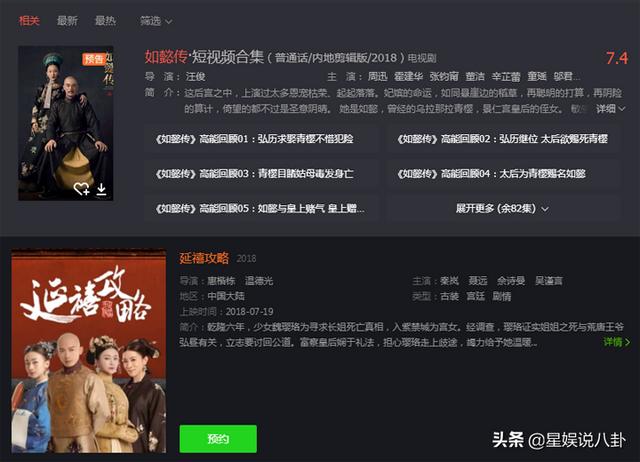This screenshot has height=462, width=640.
Task: Open the 筛选 filter dropdown
Action: 156,21
